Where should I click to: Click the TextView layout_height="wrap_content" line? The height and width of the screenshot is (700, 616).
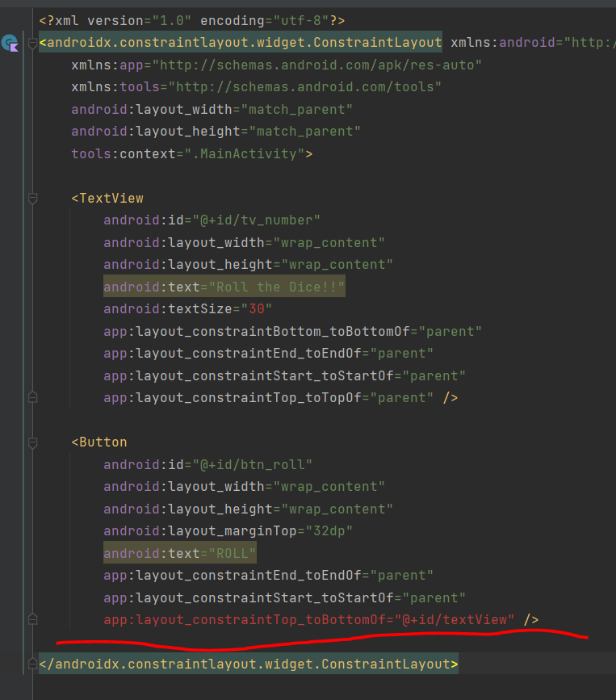pos(248,265)
